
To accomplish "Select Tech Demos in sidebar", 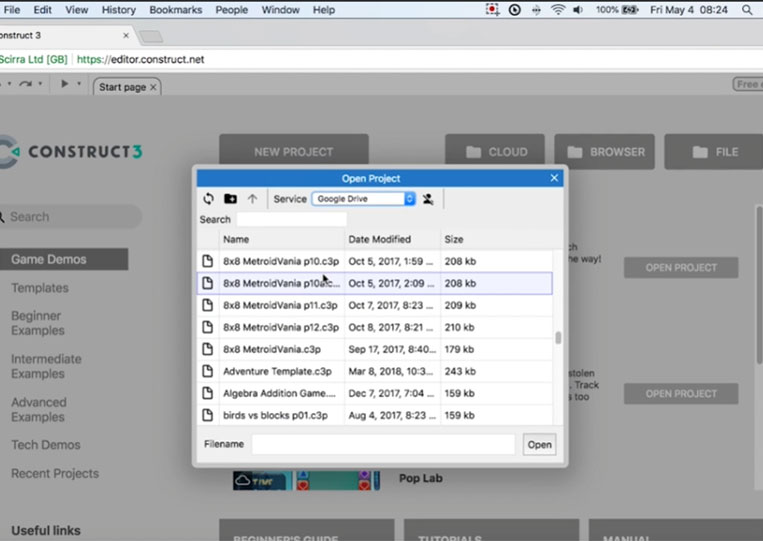I will [x=46, y=445].
